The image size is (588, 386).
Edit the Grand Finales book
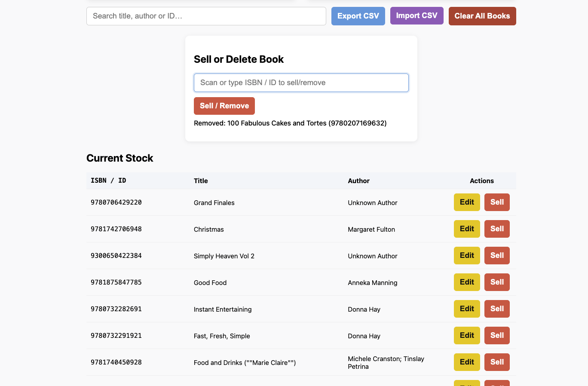point(467,202)
